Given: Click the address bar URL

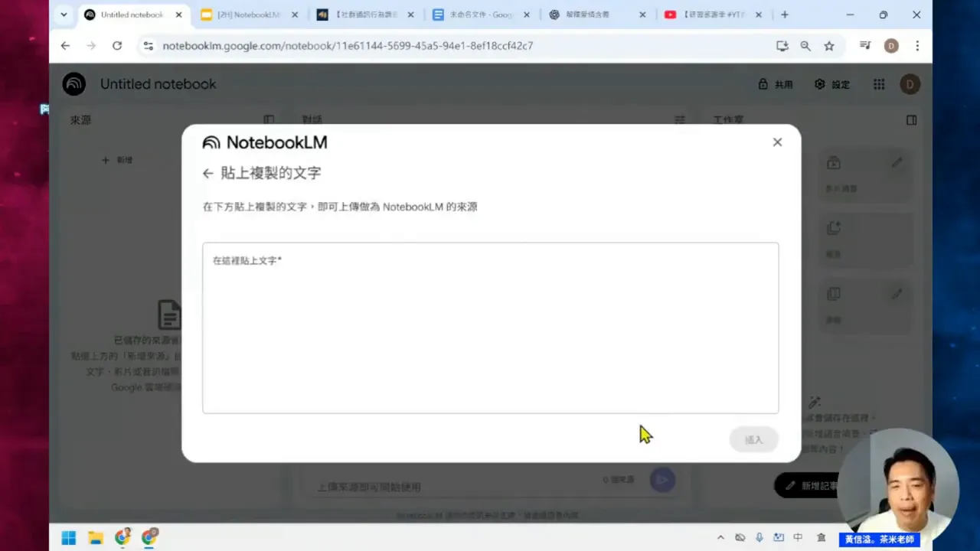Looking at the screenshot, I should pyautogui.click(x=348, y=46).
